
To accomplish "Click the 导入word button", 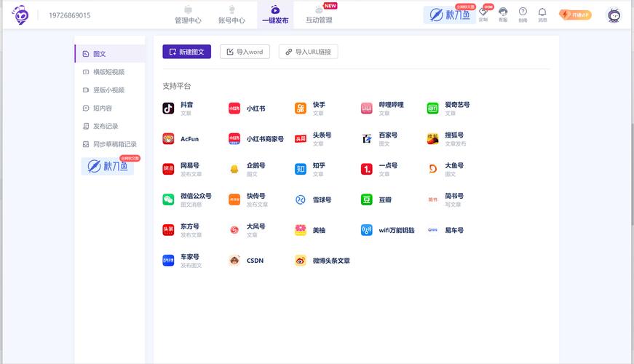I will (x=245, y=52).
